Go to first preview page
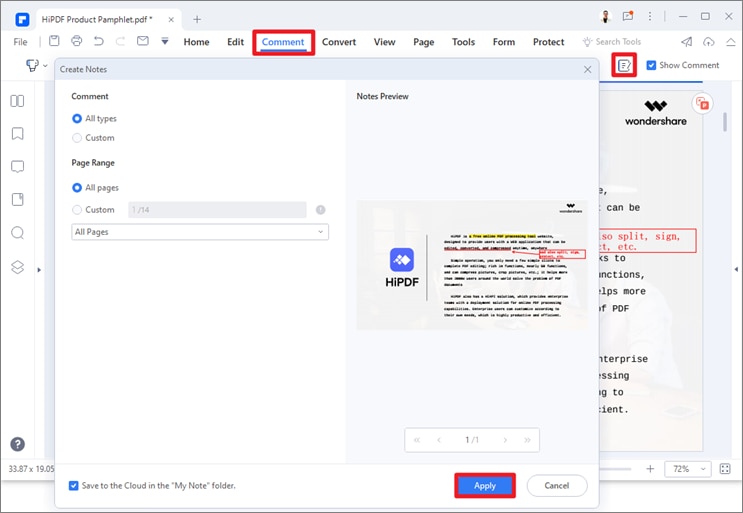743x513 pixels. 417,440
